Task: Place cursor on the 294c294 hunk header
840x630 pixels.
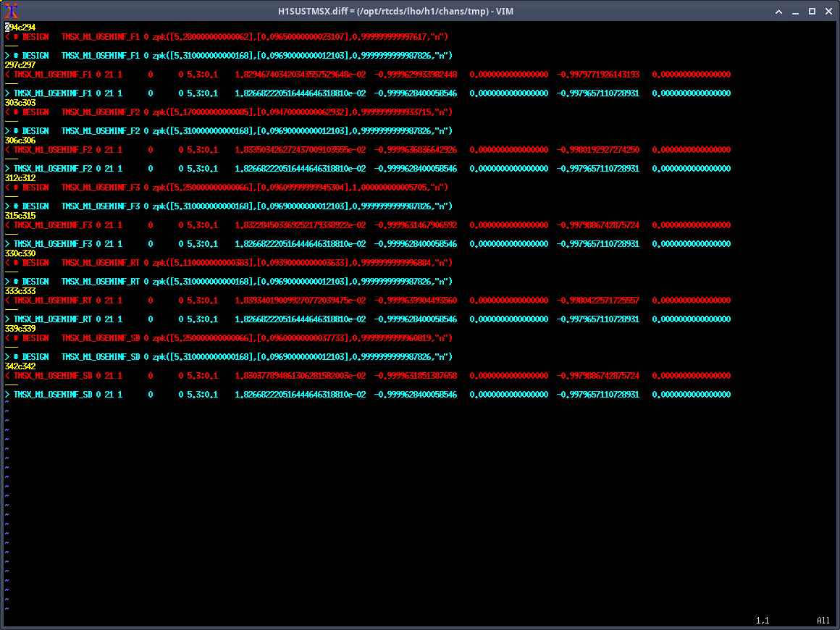Action: click(x=20, y=27)
